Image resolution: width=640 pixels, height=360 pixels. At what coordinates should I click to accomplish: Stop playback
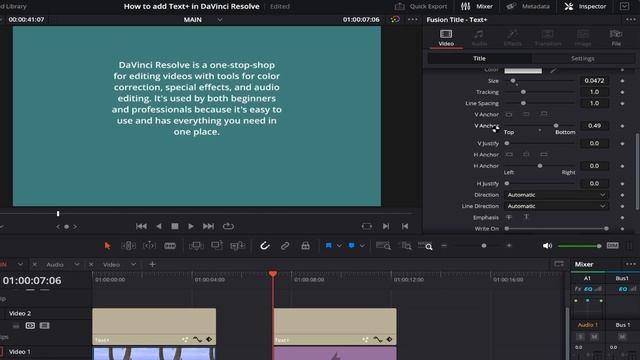point(175,226)
